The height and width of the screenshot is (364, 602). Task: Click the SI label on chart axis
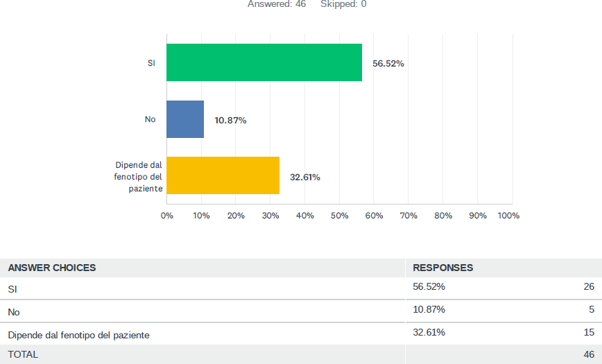[x=151, y=62]
